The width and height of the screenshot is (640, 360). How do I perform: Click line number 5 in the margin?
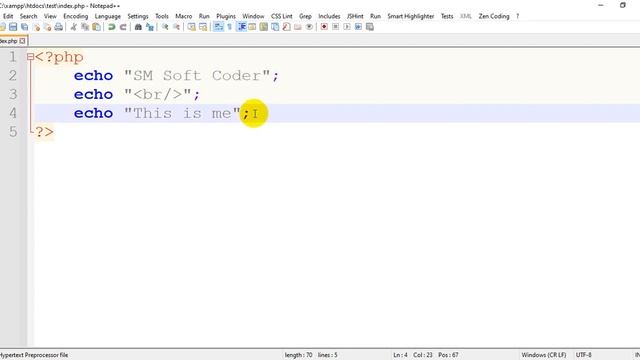pyautogui.click(x=13, y=132)
